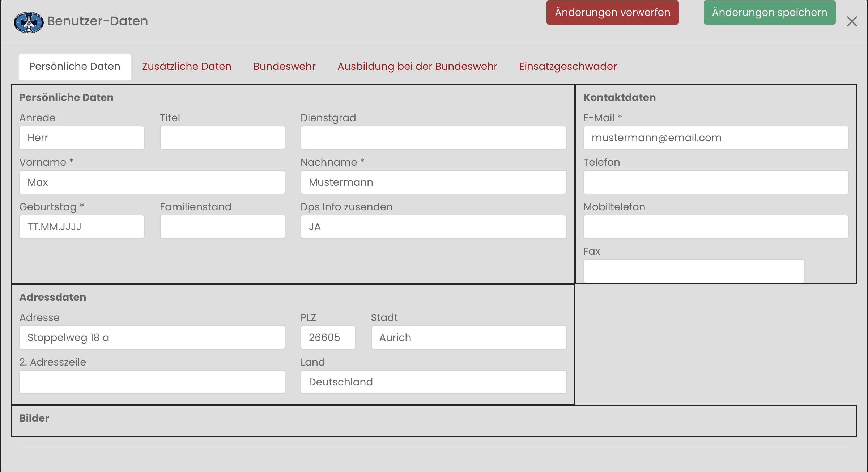Focus the Nachname field with Mustermann
The height and width of the screenshot is (472, 868).
433,182
